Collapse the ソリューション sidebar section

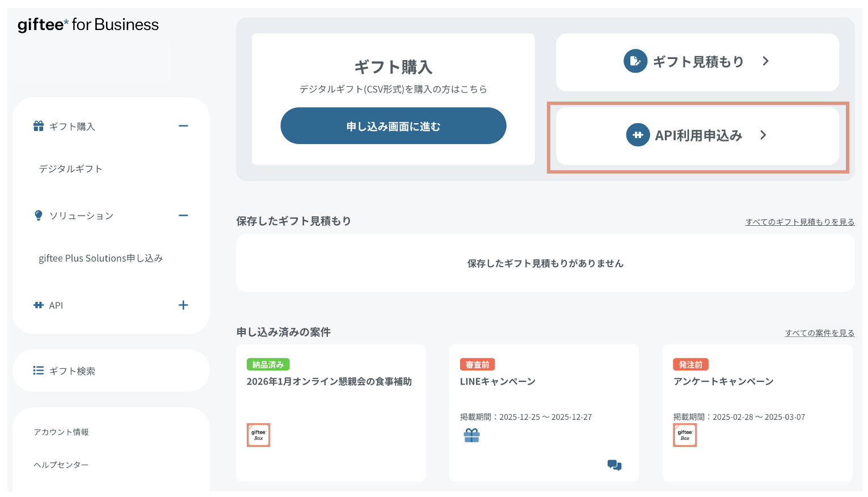pos(183,216)
